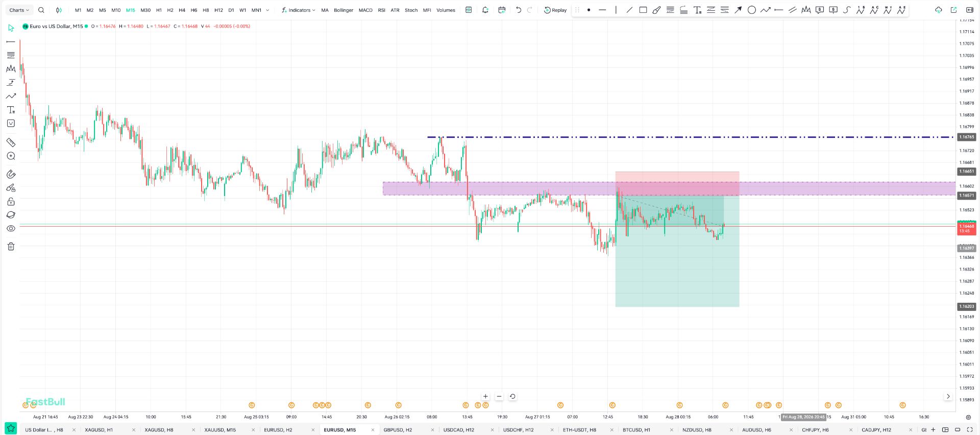980x435 pixels.
Task: Open chart settings gear at bottom right
Action: (968, 417)
